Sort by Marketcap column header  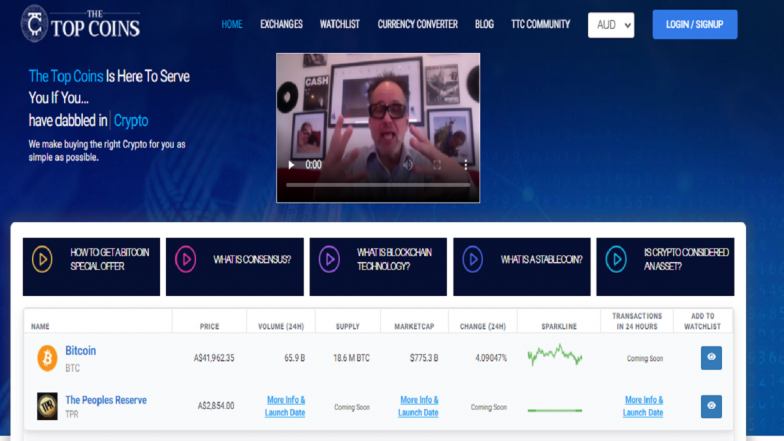point(414,326)
